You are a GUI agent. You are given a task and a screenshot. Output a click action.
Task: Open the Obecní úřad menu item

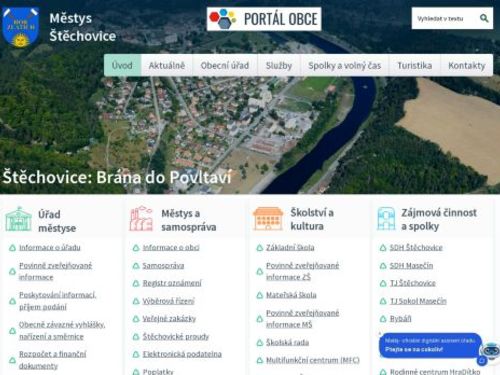coord(225,65)
